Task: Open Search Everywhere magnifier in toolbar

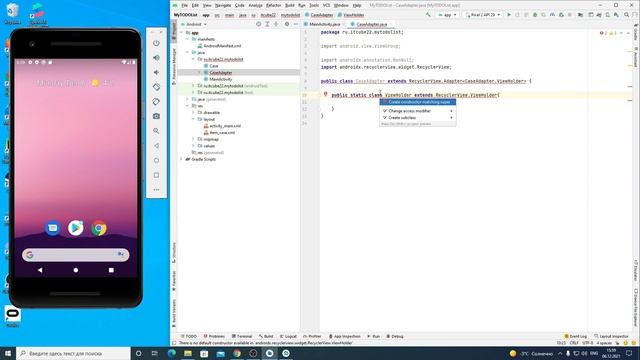Action: pyautogui.click(x=626, y=15)
